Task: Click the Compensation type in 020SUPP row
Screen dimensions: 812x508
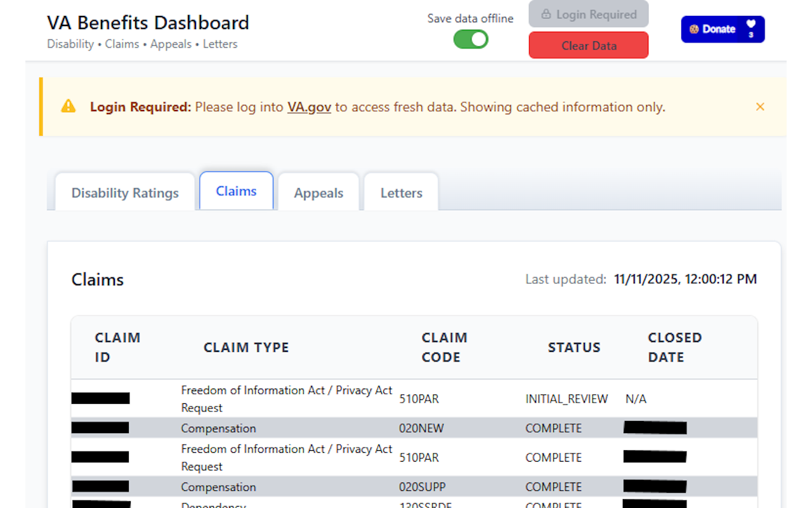Action: [218, 487]
